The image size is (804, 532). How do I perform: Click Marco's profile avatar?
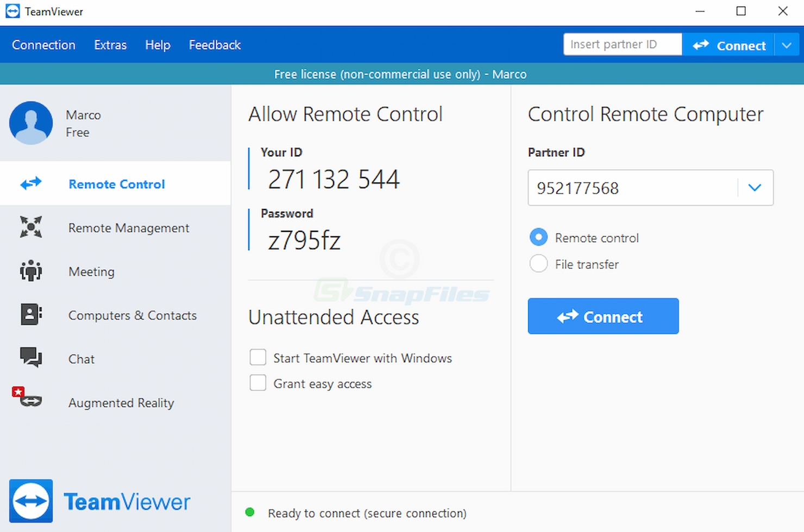click(31, 123)
